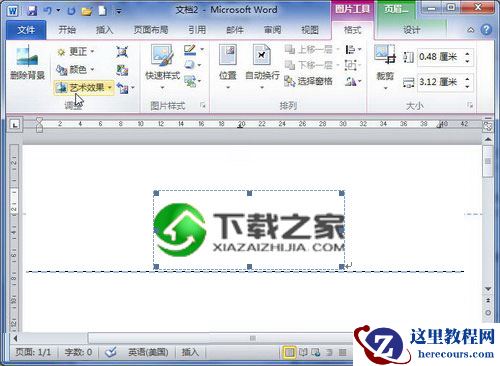Click the vertical scrollbar up arrow
Image resolution: width=500 pixels, height=366 pixels.
pos(488,139)
